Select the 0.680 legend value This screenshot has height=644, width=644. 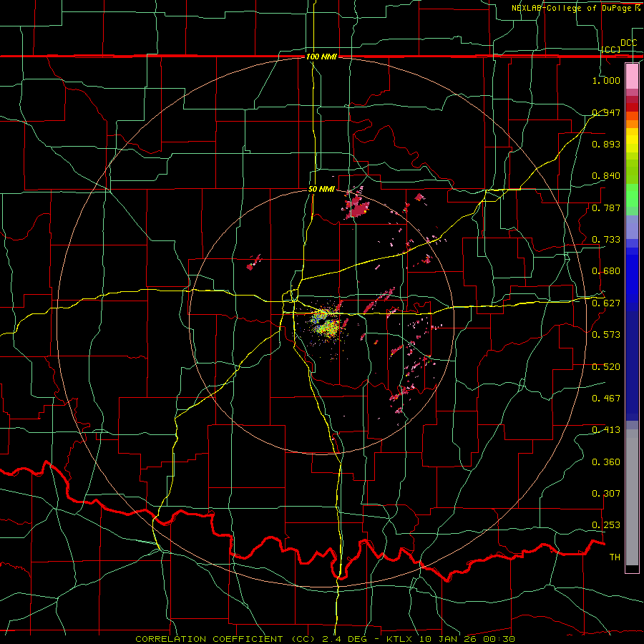[x=606, y=271]
